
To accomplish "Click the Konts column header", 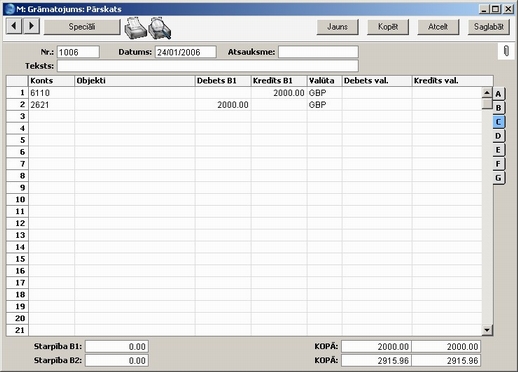I will (51, 81).
